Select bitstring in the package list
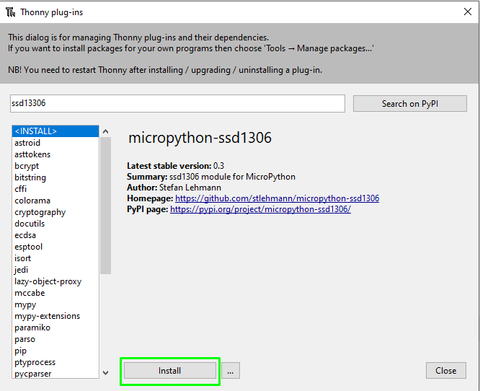The height and width of the screenshot is (391, 480). coord(55,177)
